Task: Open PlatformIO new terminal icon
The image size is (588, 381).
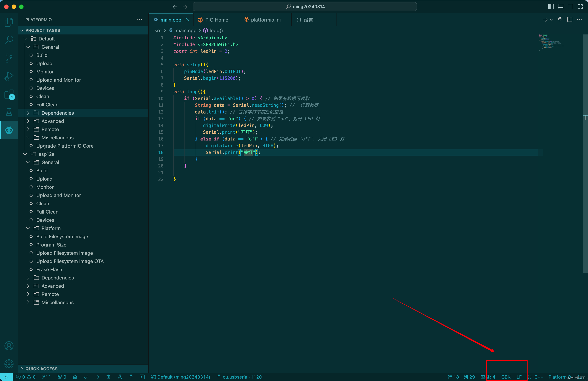Action: click(x=142, y=377)
